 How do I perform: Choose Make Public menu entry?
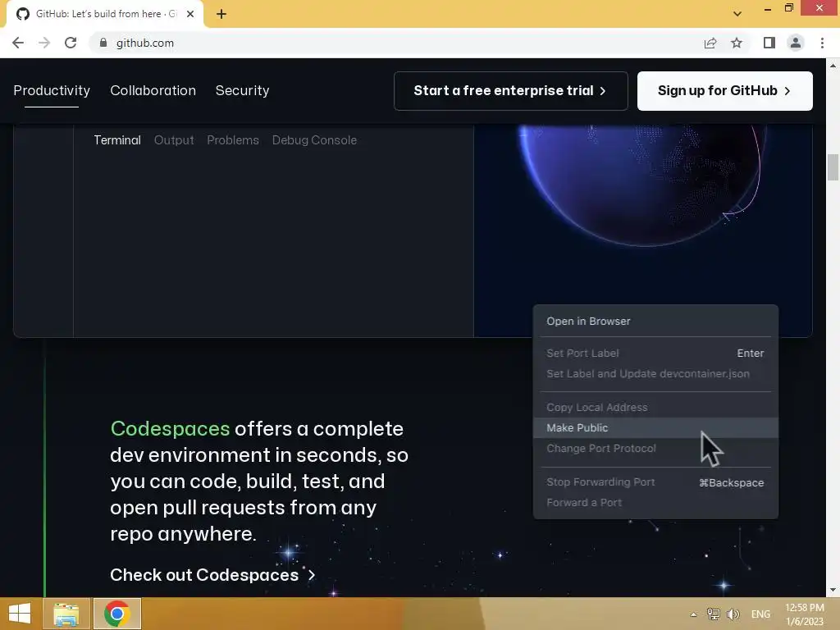pyautogui.click(x=655, y=428)
